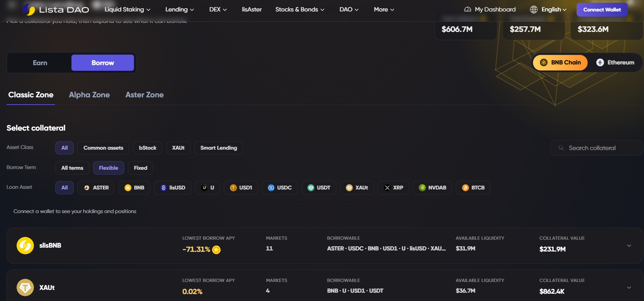Click the $257.7M stat card

pos(534,29)
